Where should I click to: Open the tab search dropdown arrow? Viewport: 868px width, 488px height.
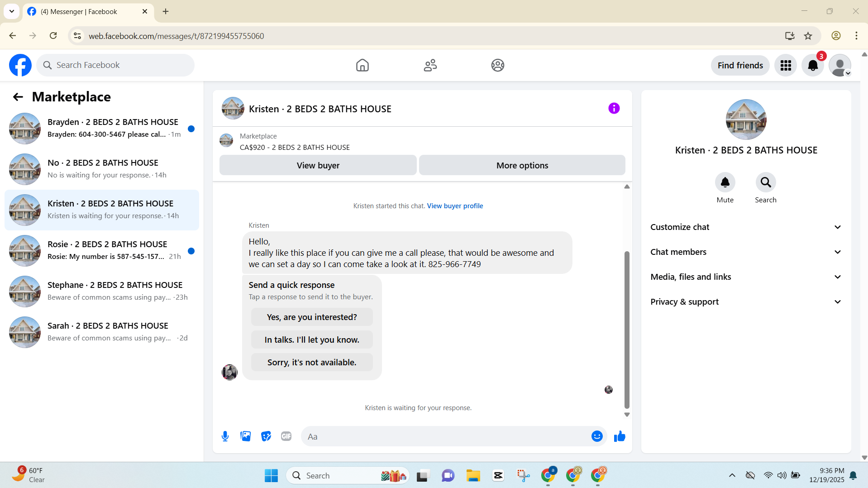point(12,11)
